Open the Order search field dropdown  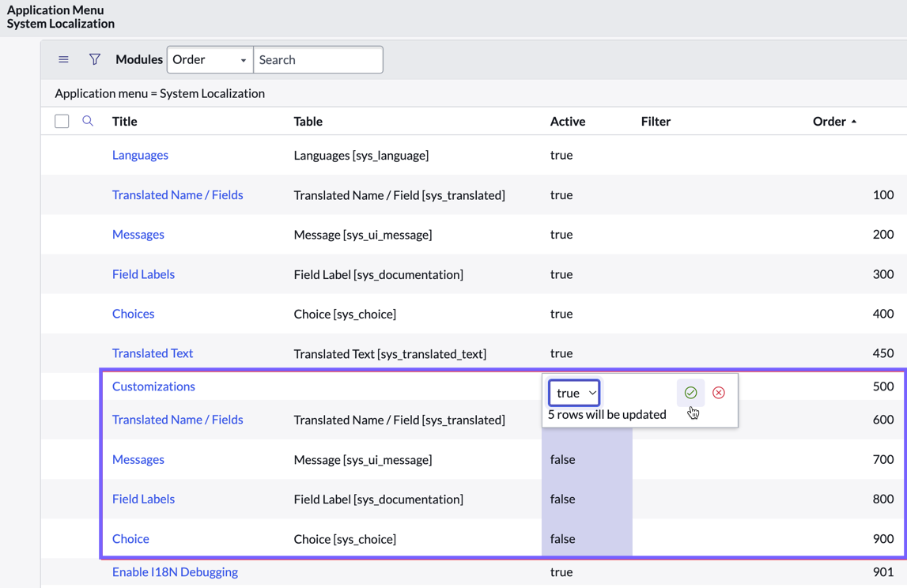(210, 59)
